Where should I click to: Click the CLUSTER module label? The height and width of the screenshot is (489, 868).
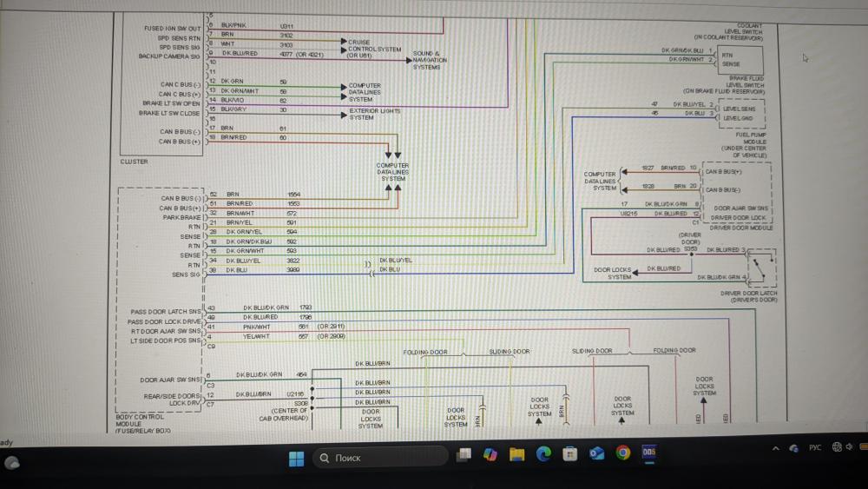pyautogui.click(x=134, y=162)
